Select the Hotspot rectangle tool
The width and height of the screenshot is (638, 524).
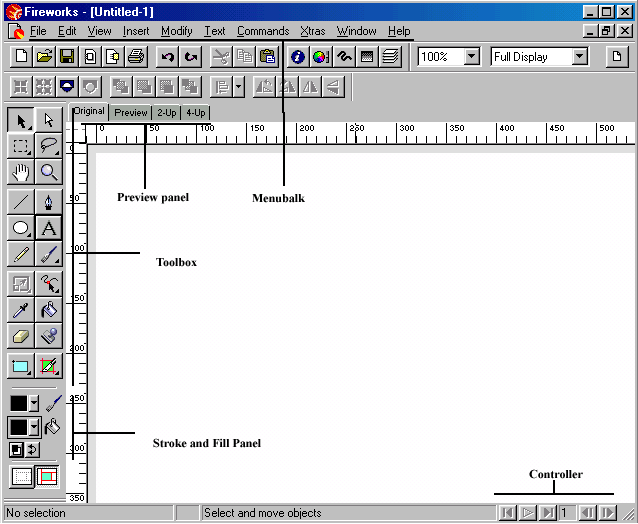click(x=21, y=366)
